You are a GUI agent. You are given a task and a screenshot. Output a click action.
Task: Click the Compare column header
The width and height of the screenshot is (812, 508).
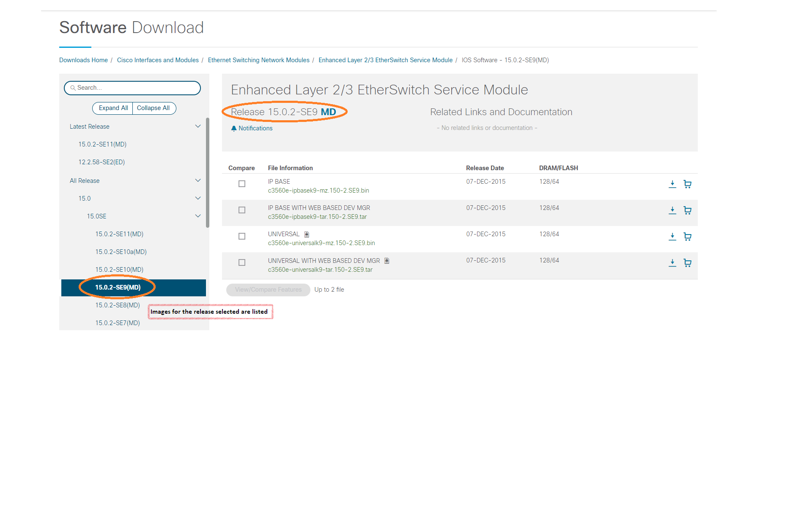(241, 168)
